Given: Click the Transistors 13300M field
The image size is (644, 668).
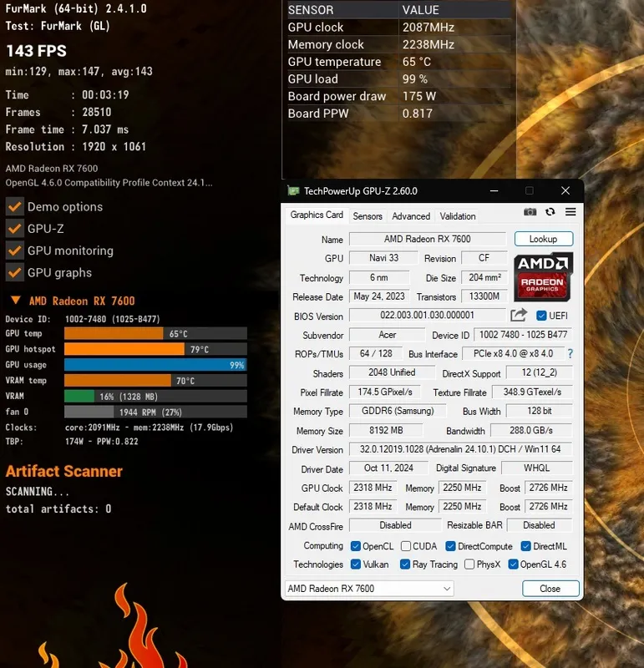Looking at the screenshot, I should coord(484,296).
